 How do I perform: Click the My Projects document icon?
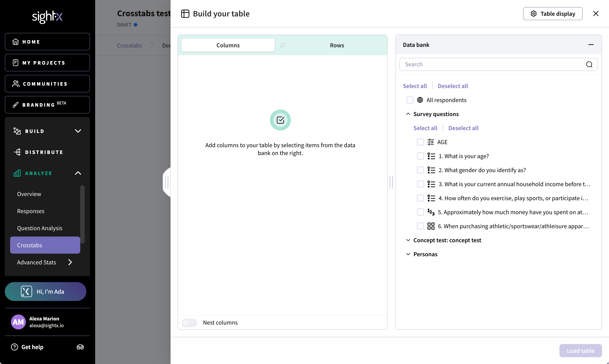(x=16, y=63)
